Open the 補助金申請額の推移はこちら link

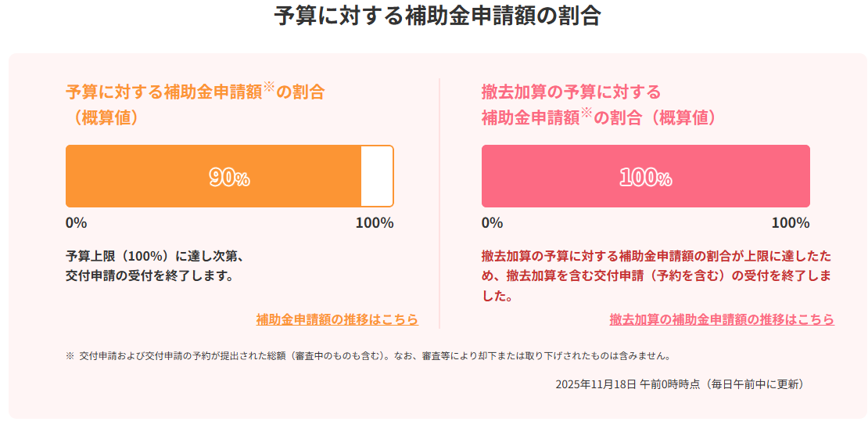(337, 319)
